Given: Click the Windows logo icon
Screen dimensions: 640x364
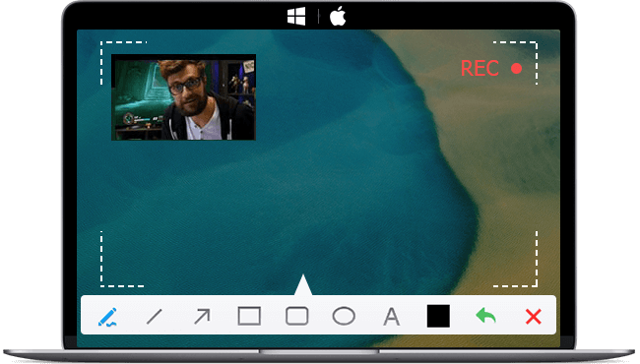Looking at the screenshot, I should 296,17.
